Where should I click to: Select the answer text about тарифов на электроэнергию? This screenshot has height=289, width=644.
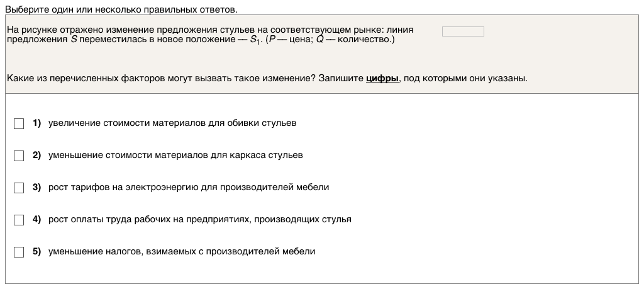tap(189, 188)
